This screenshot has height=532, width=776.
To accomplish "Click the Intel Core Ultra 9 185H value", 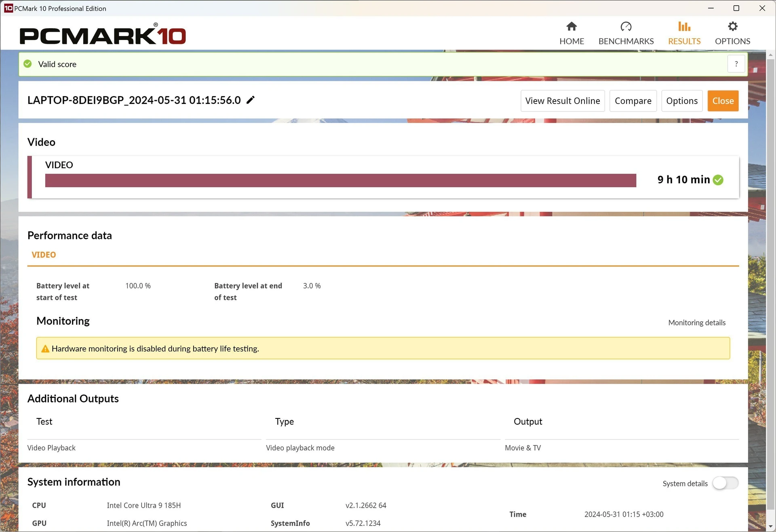I will click(x=143, y=505).
